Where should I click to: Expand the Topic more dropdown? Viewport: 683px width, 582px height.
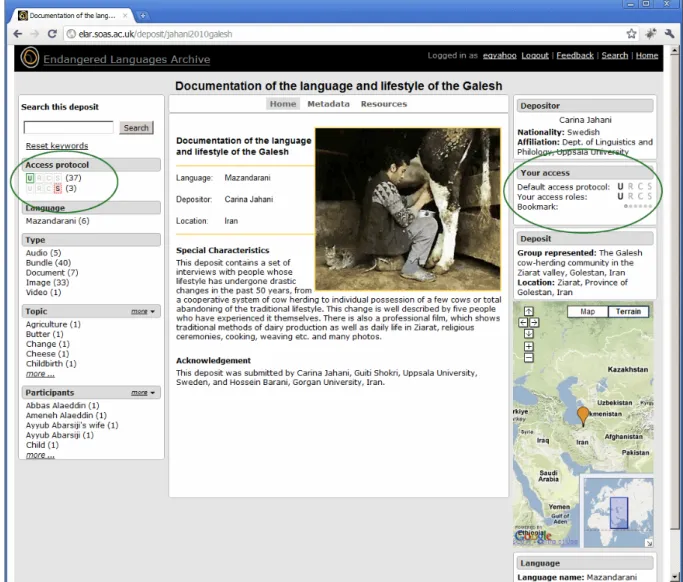[x=143, y=311]
